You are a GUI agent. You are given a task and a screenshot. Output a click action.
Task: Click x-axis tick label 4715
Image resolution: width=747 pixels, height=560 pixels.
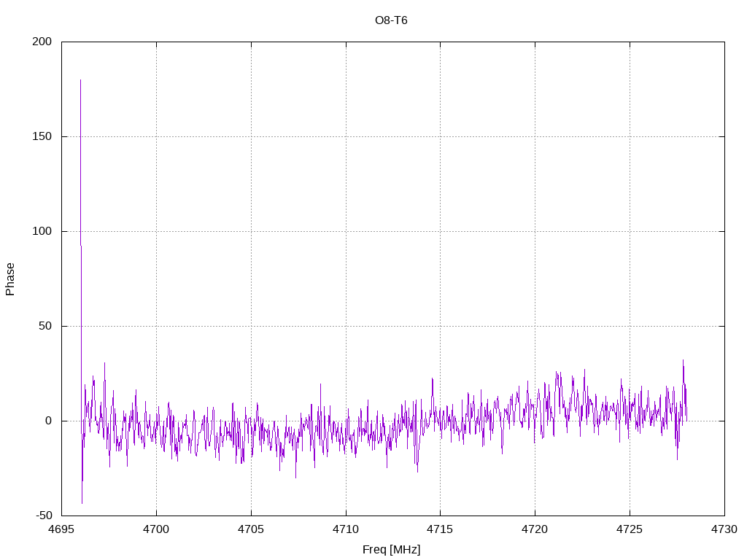440,529
